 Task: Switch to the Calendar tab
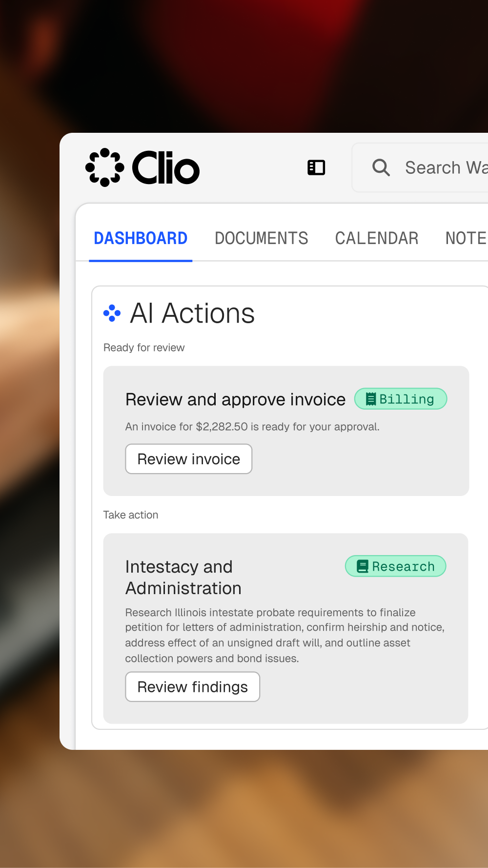(377, 238)
